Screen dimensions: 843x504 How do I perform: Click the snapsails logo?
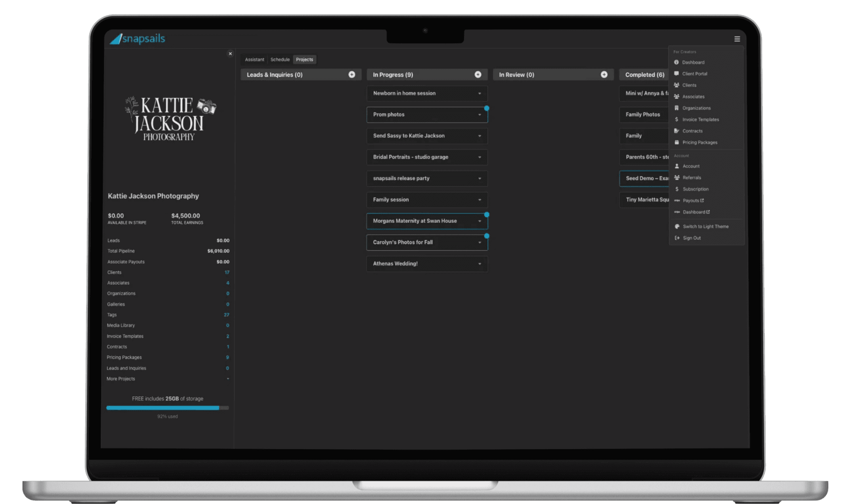[137, 38]
